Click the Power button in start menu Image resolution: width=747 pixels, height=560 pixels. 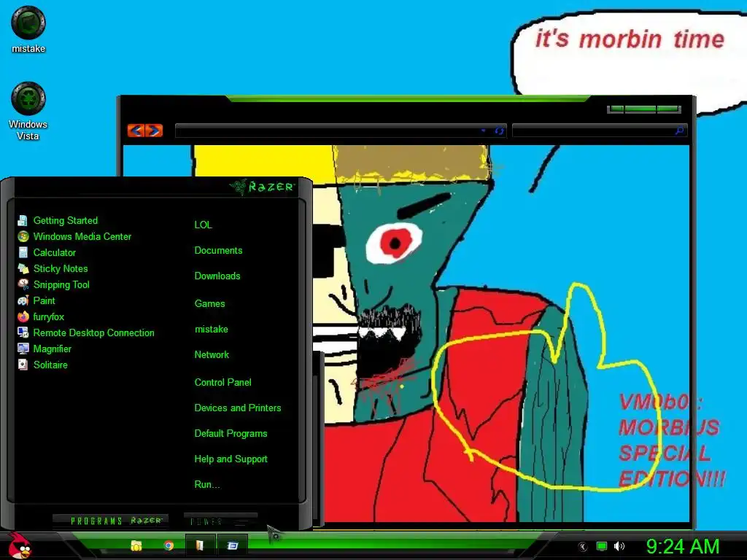coord(220,521)
